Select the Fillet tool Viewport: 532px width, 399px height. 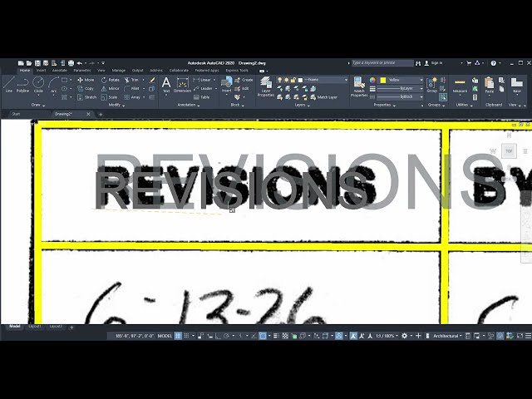pos(131,89)
